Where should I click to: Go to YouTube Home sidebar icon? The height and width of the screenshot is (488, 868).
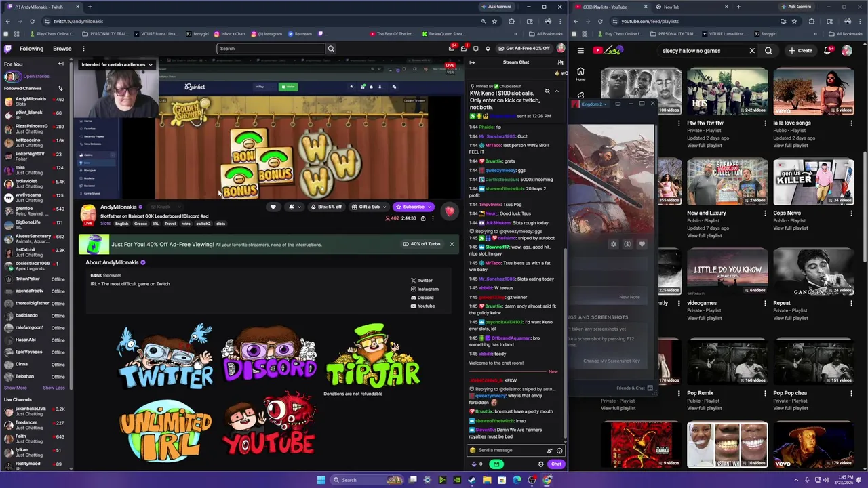click(x=580, y=74)
